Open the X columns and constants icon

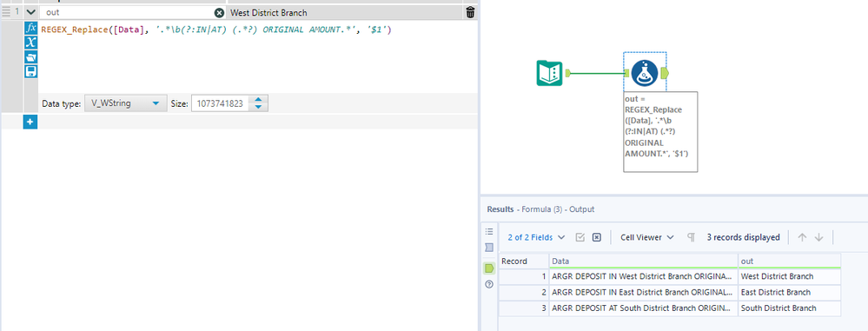[31, 42]
